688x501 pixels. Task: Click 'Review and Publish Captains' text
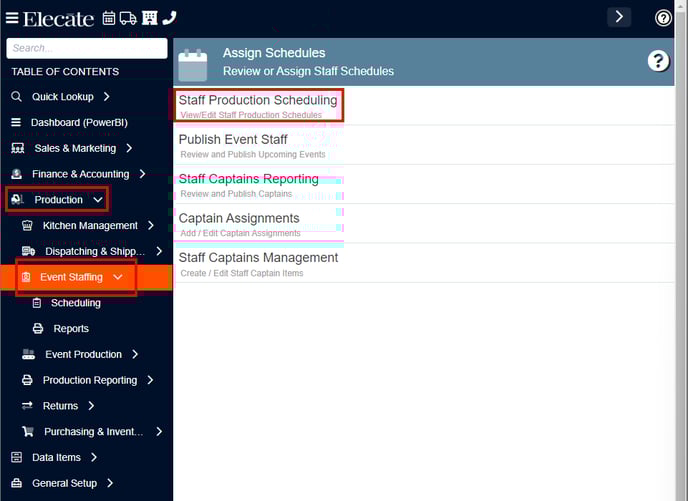[236, 194]
